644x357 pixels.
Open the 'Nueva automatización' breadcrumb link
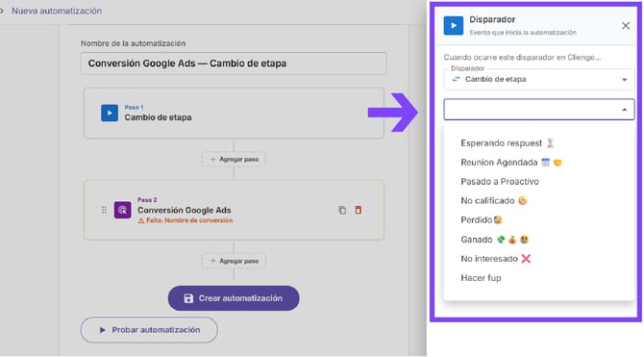click(57, 11)
